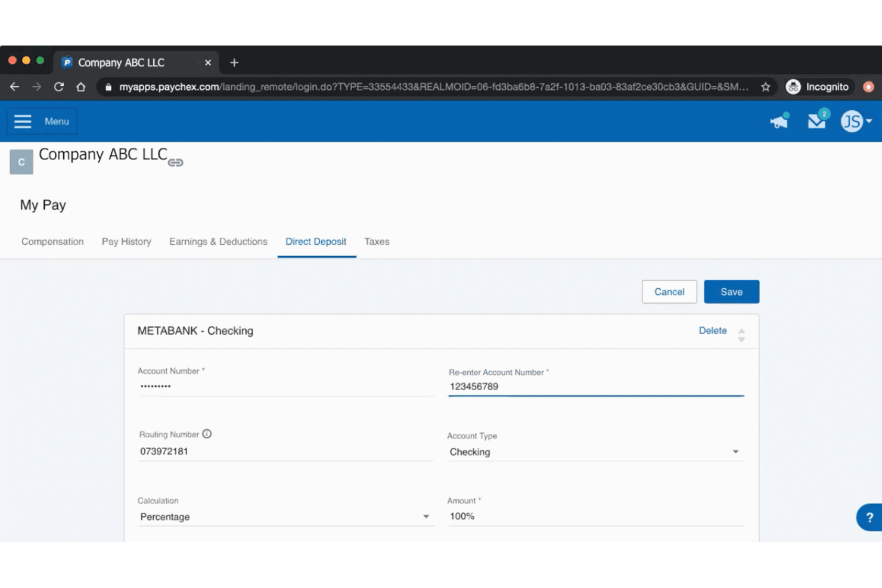
Task: Click the Account Type label
Action: (472, 436)
